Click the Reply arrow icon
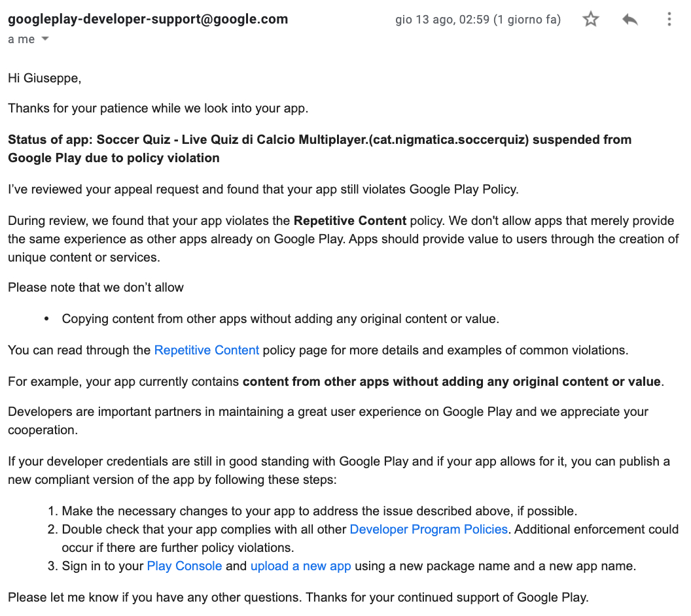This screenshot has height=616, width=691. click(x=630, y=19)
